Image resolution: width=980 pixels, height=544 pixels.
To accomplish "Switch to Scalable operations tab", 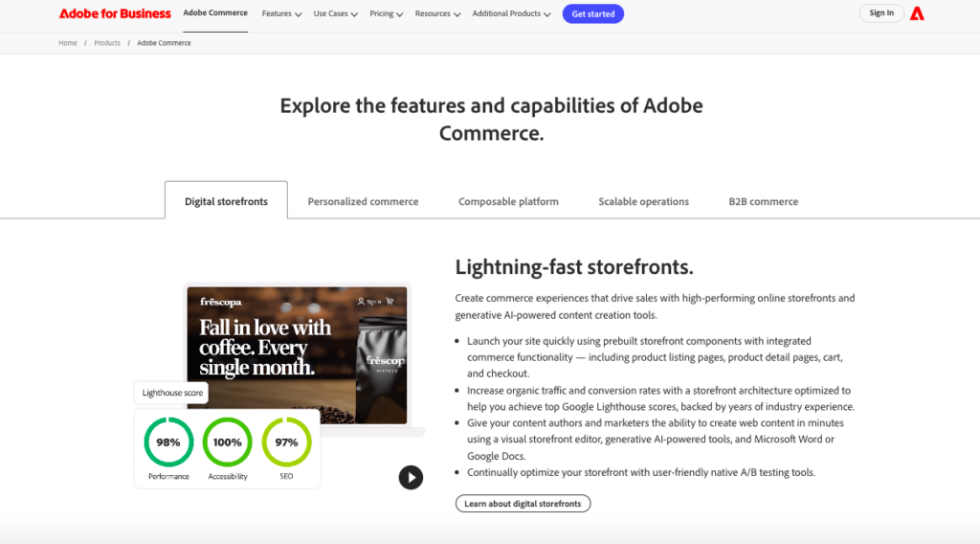I will [x=643, y=201].
